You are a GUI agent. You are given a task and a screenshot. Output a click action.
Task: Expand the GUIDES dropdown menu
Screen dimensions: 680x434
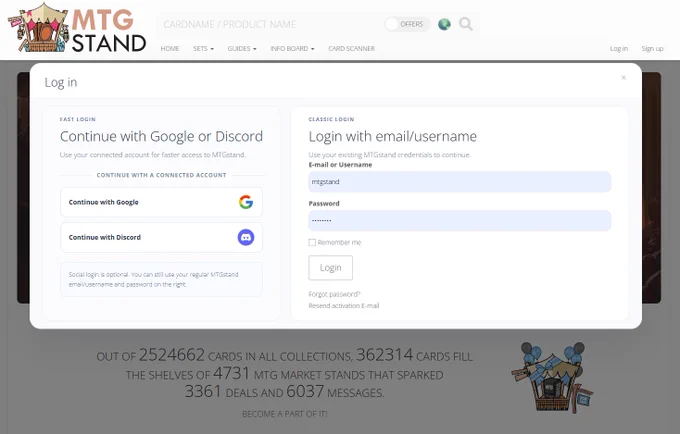pyautogui.click(x=242, y=49)
